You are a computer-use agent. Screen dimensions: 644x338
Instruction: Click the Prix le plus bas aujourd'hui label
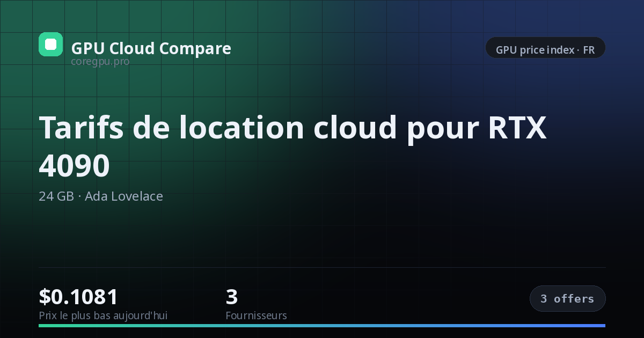click(103, 315)
